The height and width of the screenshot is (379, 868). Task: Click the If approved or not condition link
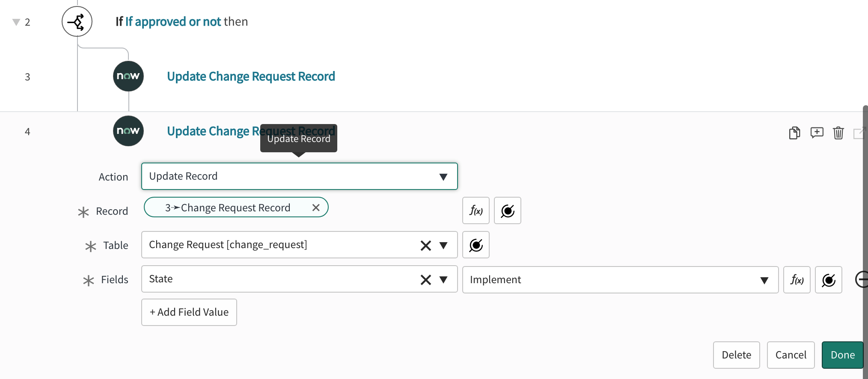[x=173, y=22]
